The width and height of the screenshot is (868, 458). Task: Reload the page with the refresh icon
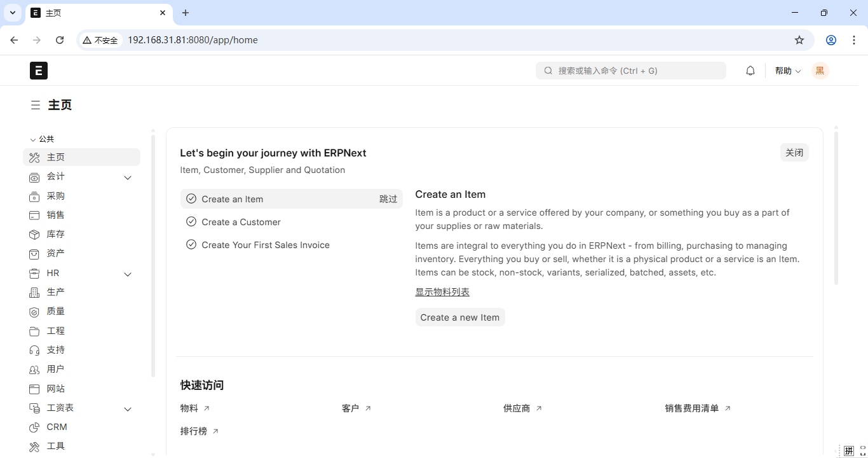[60, 40]
